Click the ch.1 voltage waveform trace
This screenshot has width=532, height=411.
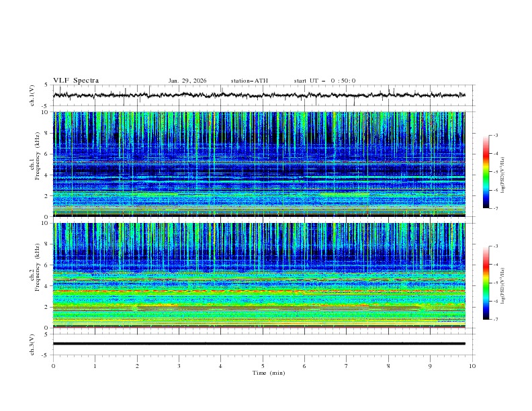259,95
